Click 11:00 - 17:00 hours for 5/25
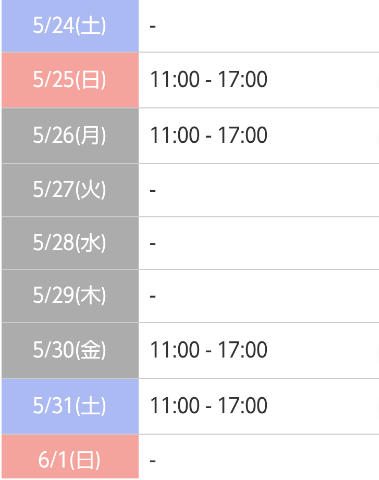The width and height of the screenshot is (379, 480). click(x=209, y=80)
